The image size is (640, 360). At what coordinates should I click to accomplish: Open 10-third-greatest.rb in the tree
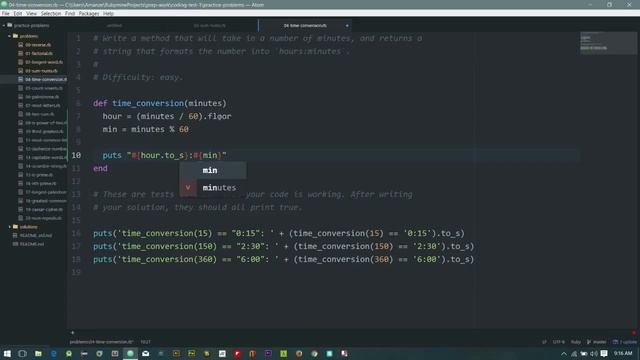(x=44, y=131)
